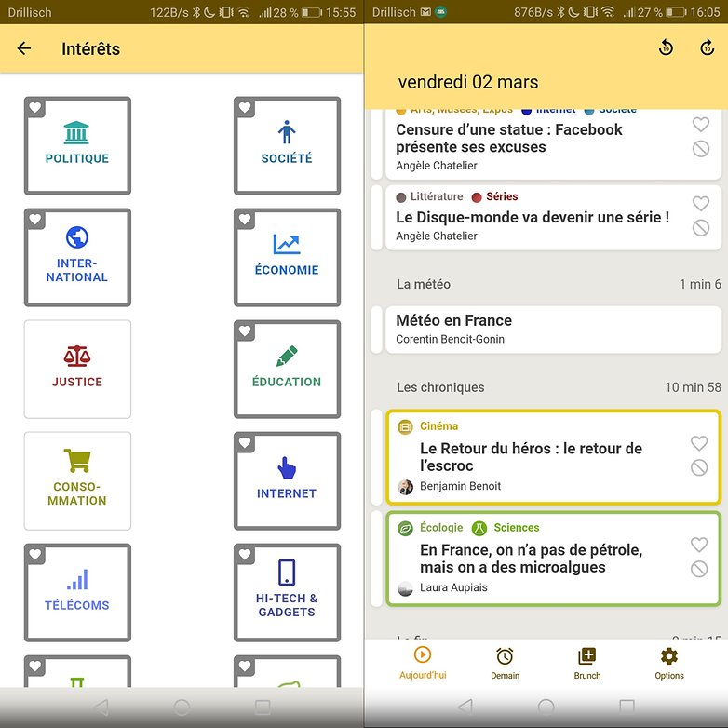Screen dimensions: 728x728
Task: Click the Politique building icon
Action: 76,132
